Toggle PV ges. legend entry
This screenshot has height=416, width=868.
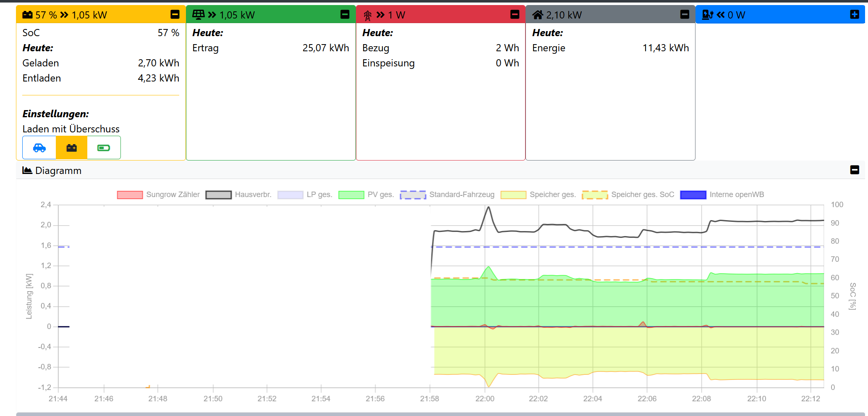coord(366,195)
